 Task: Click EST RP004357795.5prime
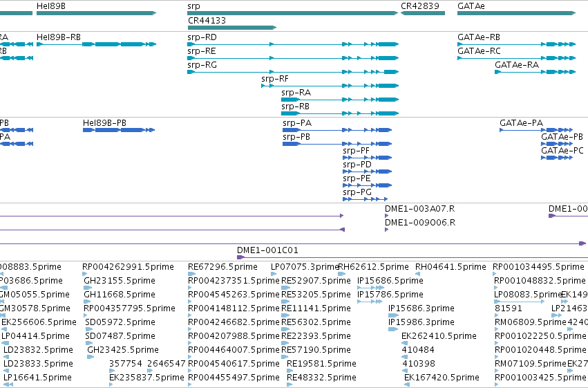pos(129,309)
